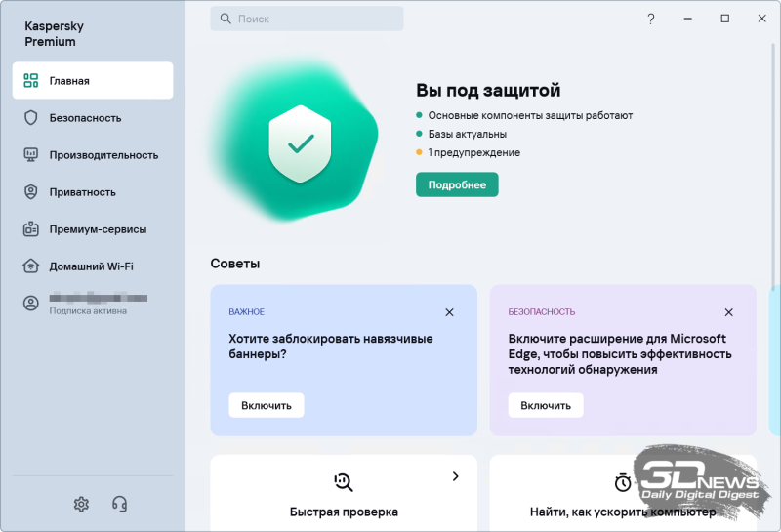Close the БЕЗОПАСНОСТЬ Edge extension tip
The height and width of the screenshot is (532, 781).
[728, 312]
